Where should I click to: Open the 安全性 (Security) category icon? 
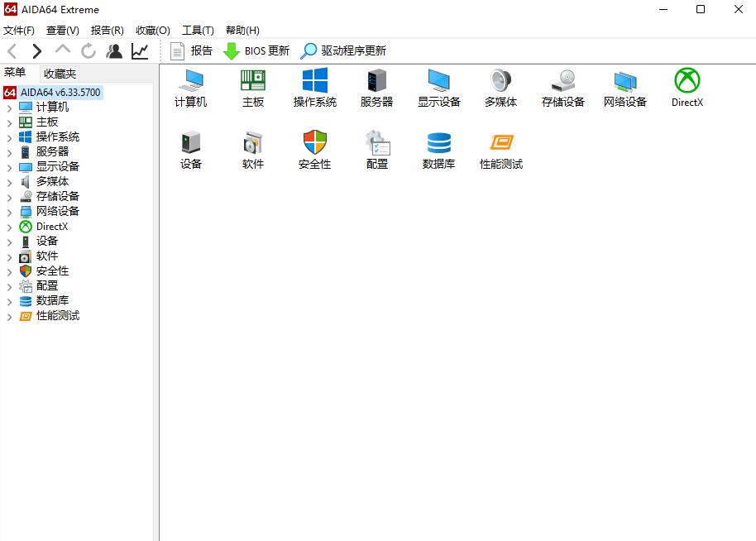[314, 149]
